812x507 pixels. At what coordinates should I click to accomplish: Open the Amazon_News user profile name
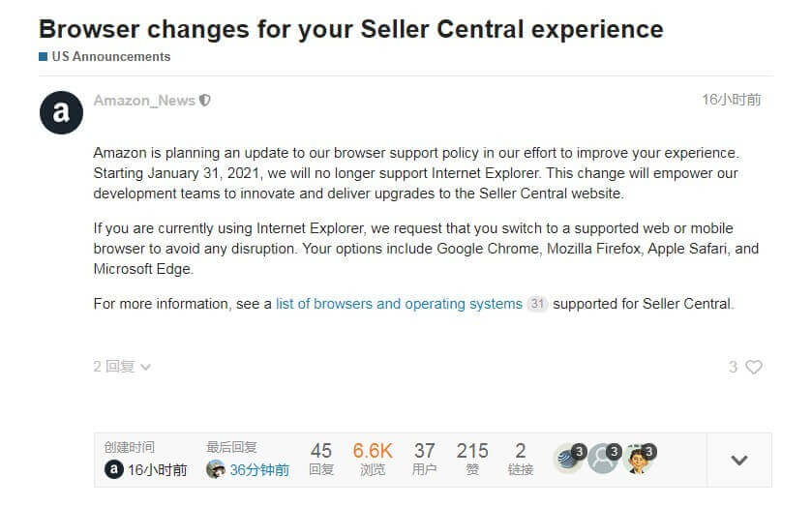144,101
